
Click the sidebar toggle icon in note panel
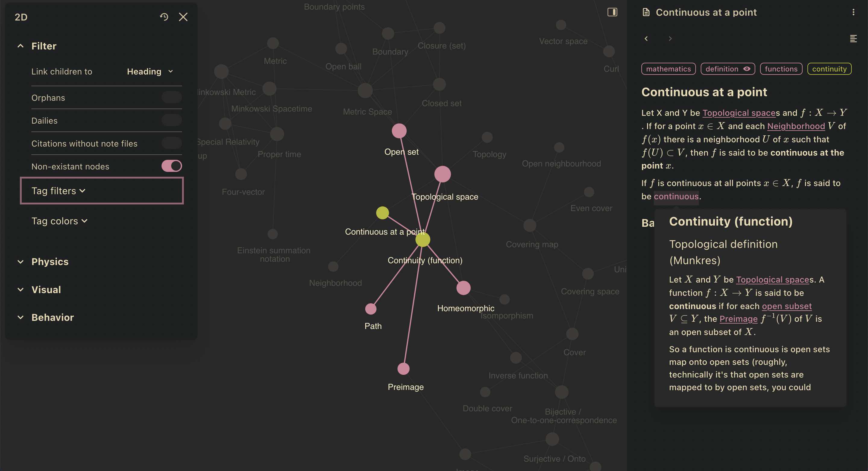click(612, 12)
